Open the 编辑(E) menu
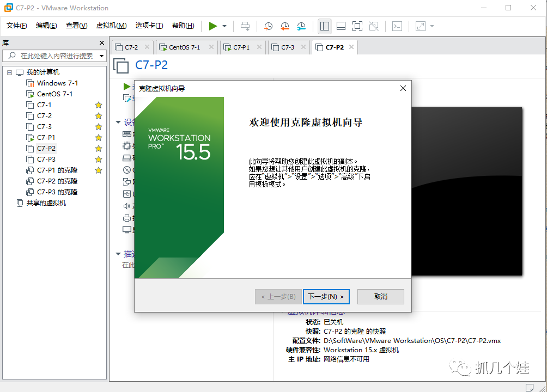This screenshot has height=392, width=547. 46,26
